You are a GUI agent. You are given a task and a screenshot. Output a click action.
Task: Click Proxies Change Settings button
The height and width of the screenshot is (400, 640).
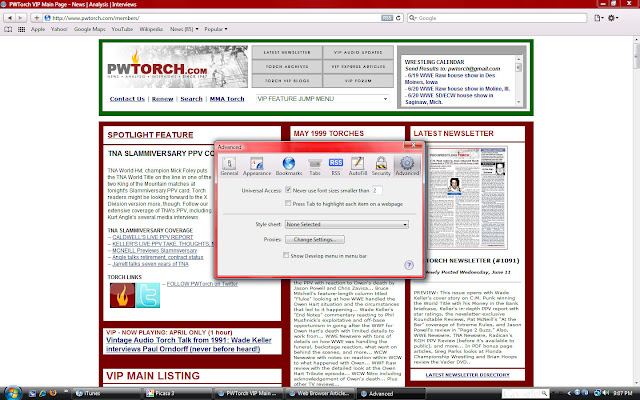[x=315, y=240]
